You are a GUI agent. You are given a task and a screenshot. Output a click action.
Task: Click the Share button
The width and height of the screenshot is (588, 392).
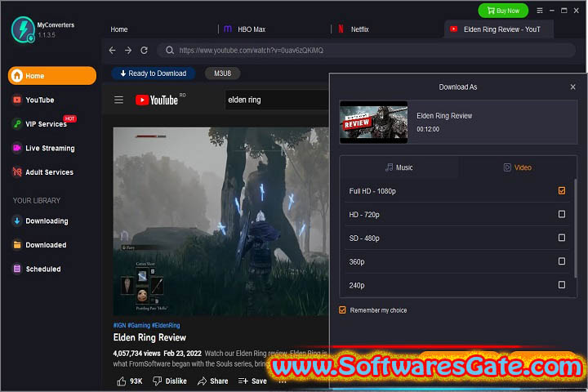[213, 381]
